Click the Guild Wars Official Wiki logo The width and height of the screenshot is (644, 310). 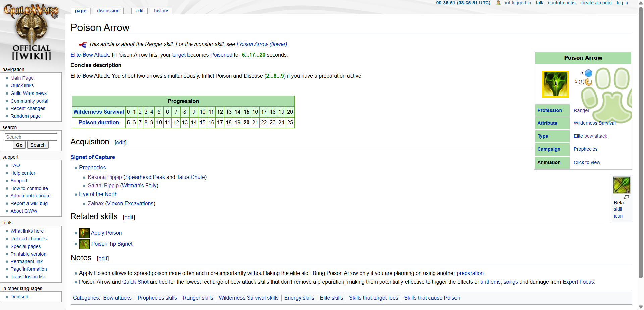[x=32, y=32]
